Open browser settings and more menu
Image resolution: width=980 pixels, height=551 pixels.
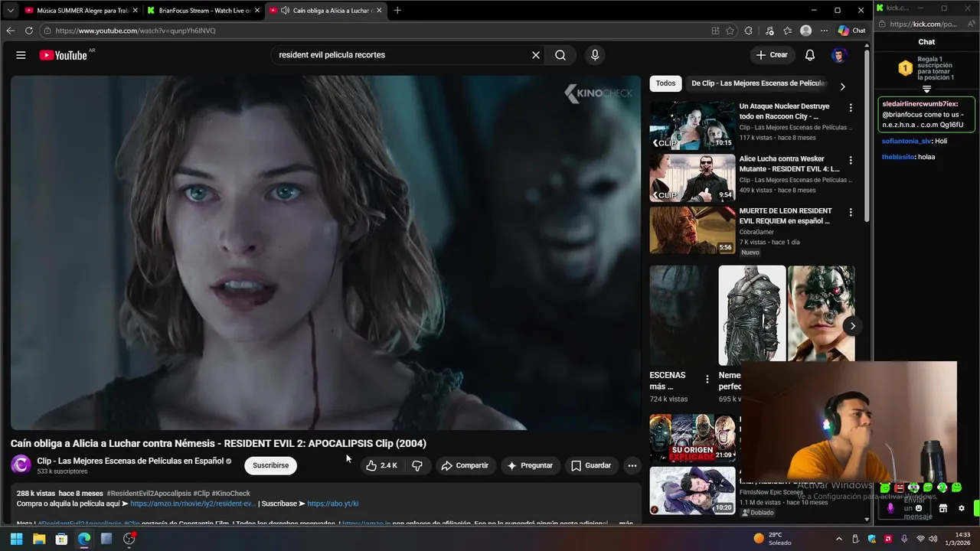[x=825, y=31]
